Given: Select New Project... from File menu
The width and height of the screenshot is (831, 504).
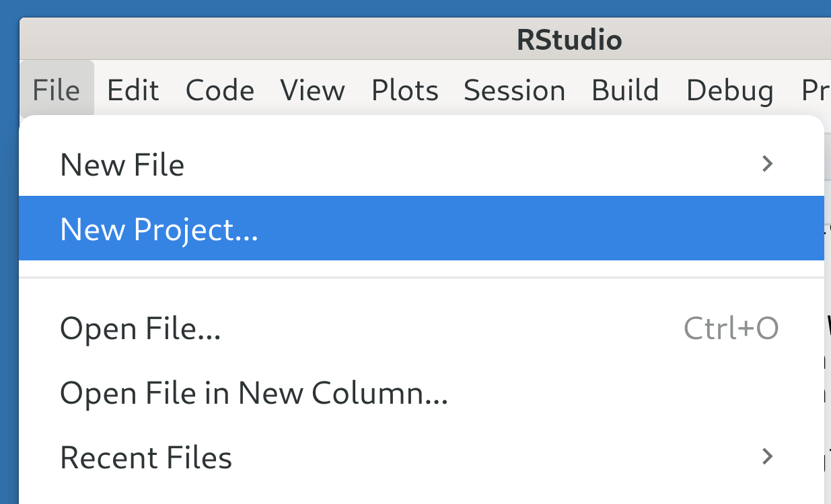Looking at the screenshot, I should pos(159,229).
